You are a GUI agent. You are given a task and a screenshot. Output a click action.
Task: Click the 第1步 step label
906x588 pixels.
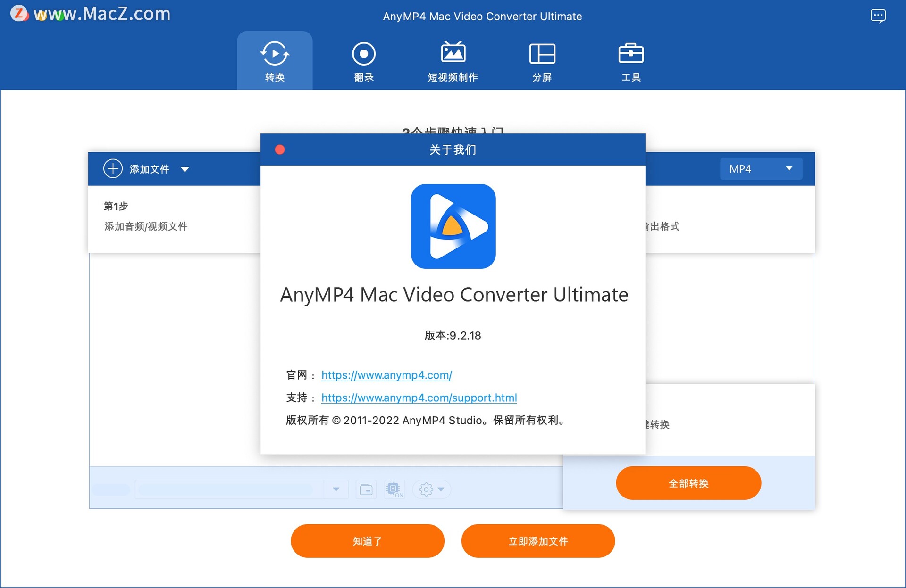(x=116, y=206)
